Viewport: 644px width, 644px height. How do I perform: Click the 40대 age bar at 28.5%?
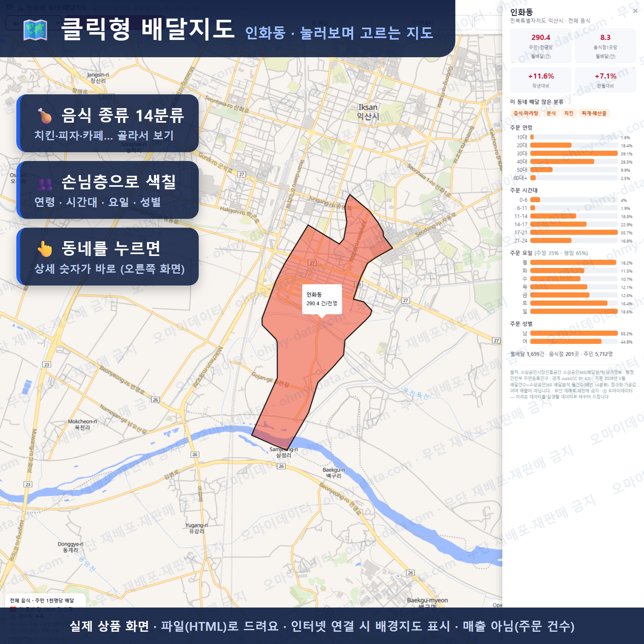(x=562, y=162)
